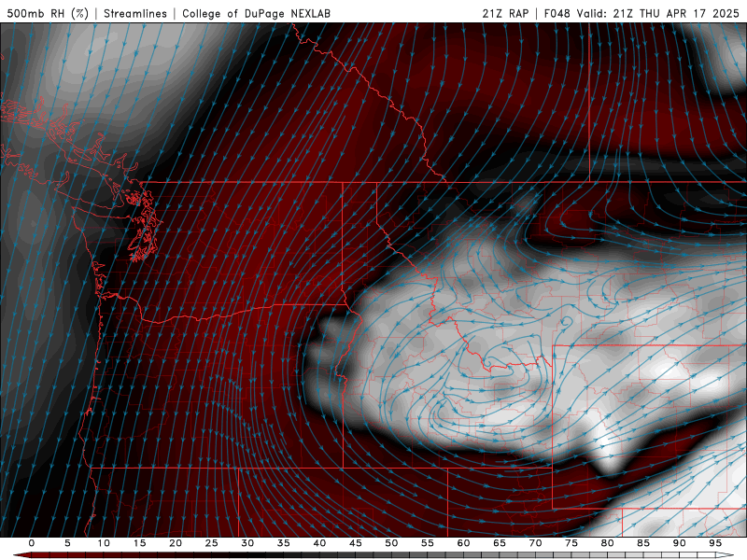Click the "500mb RH (%)" title text
Viewport: 747px width, 560px height.
pos(48,13)
